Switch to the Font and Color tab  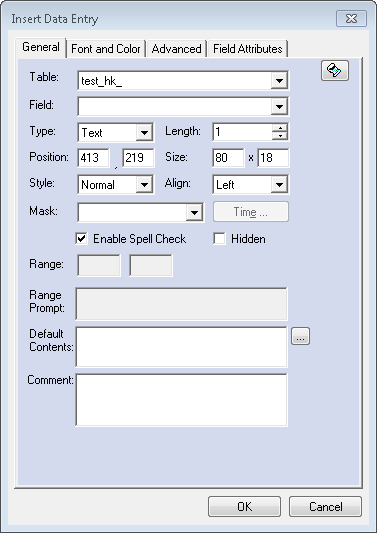106,49
